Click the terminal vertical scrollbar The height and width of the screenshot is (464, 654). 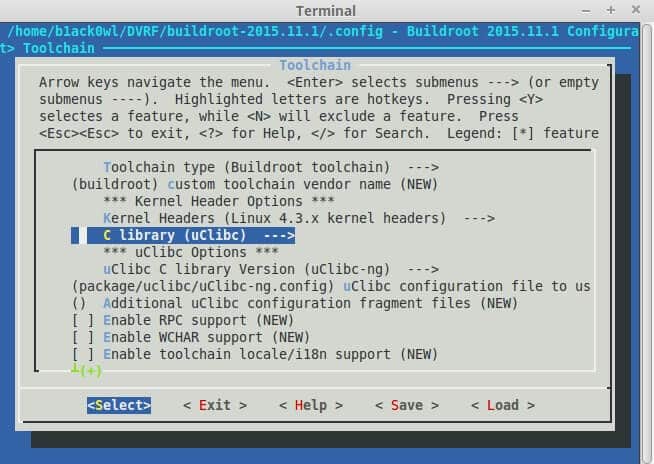tap(647, 242)
